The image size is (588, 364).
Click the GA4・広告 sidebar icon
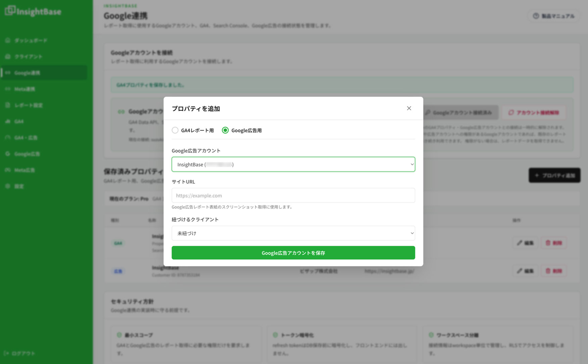point(8,137)
